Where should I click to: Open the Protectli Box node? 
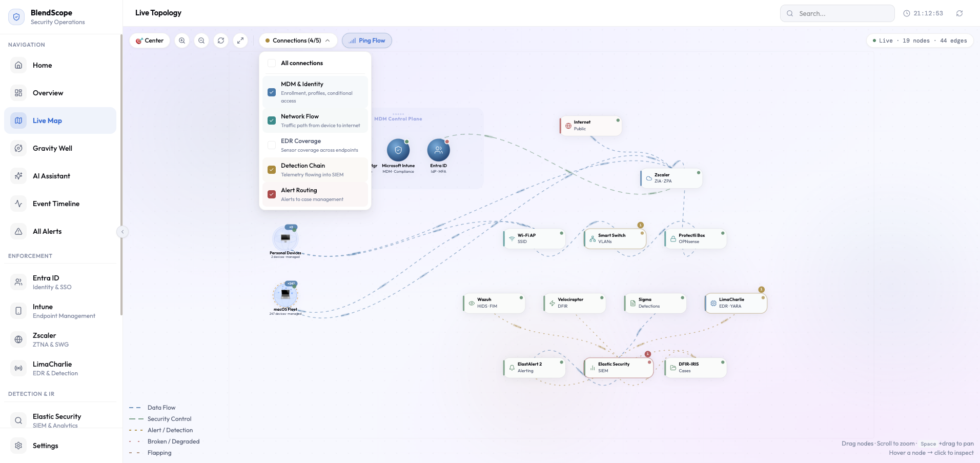(696, 238)
